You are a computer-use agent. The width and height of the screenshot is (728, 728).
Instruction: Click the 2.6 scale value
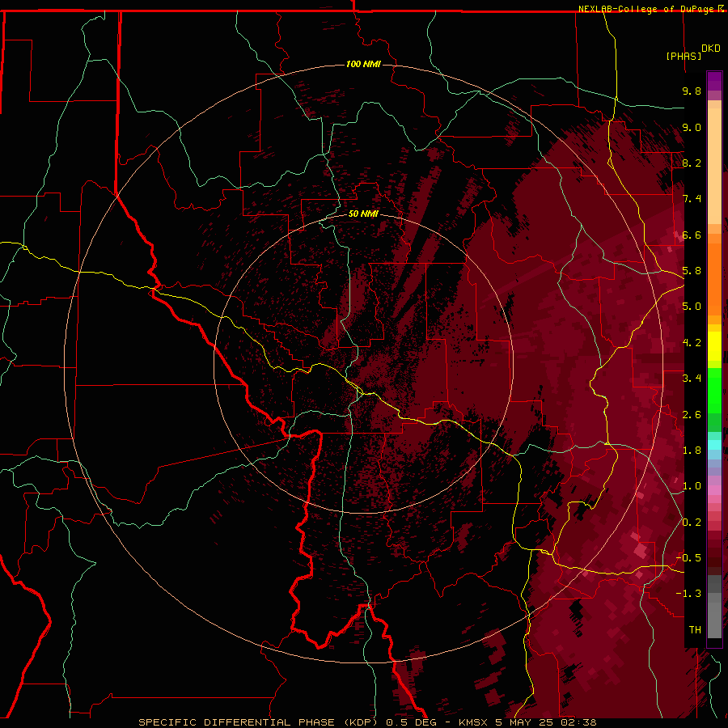692,415
